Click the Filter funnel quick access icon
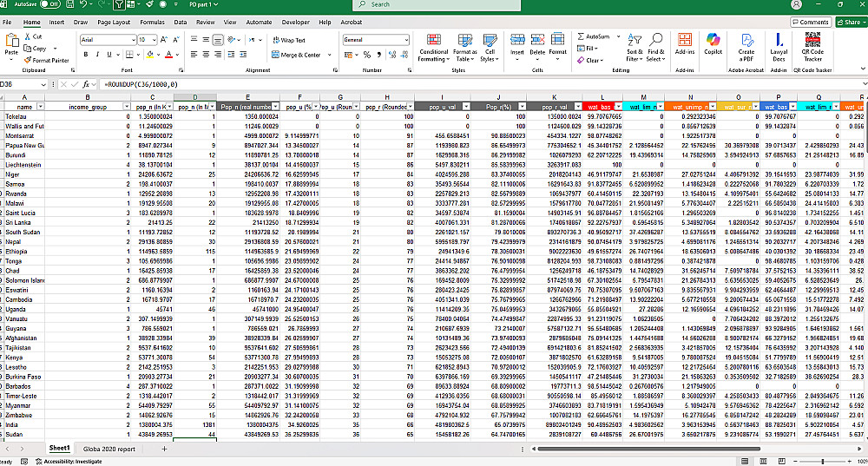This screenshot has width=868, height=466. (119, 4)
